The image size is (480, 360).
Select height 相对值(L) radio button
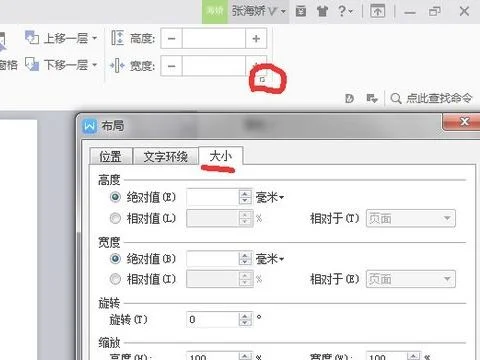[115, 219]
